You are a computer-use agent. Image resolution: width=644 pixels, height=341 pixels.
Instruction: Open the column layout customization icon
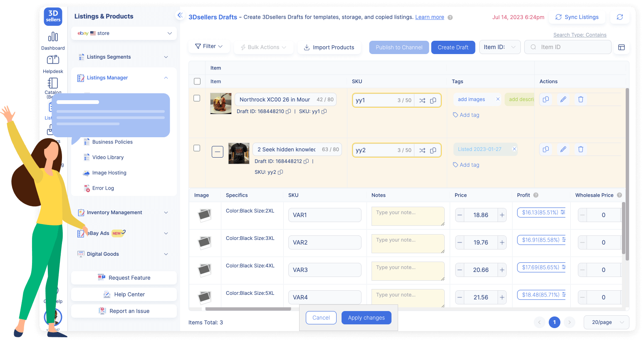[622, 47]
